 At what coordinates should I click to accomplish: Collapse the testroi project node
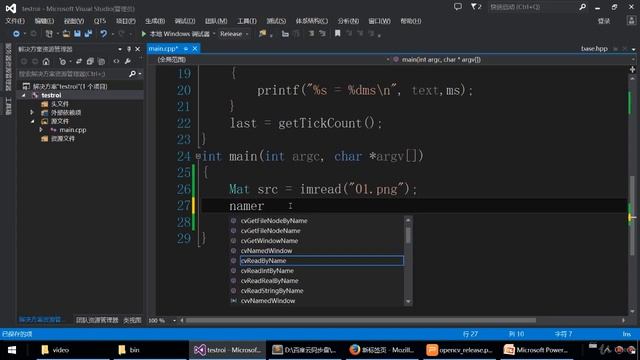(24, 95)
